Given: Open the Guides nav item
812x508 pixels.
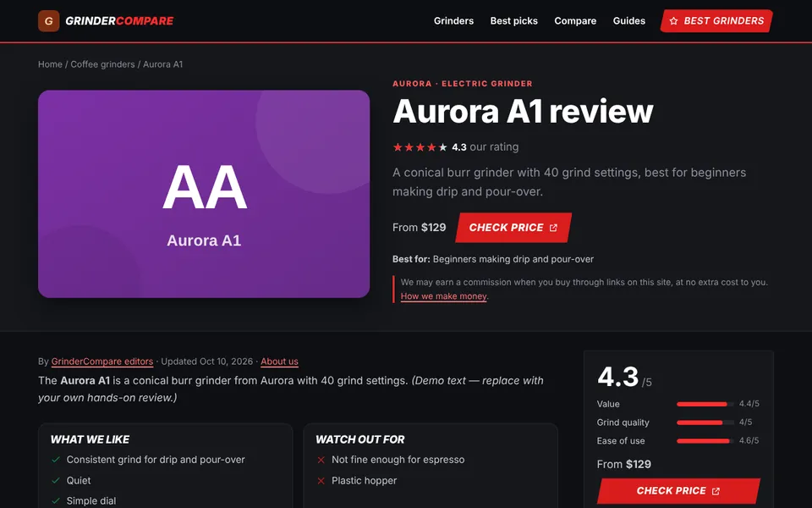Looking at the screenshot, I should pos(629,21).
